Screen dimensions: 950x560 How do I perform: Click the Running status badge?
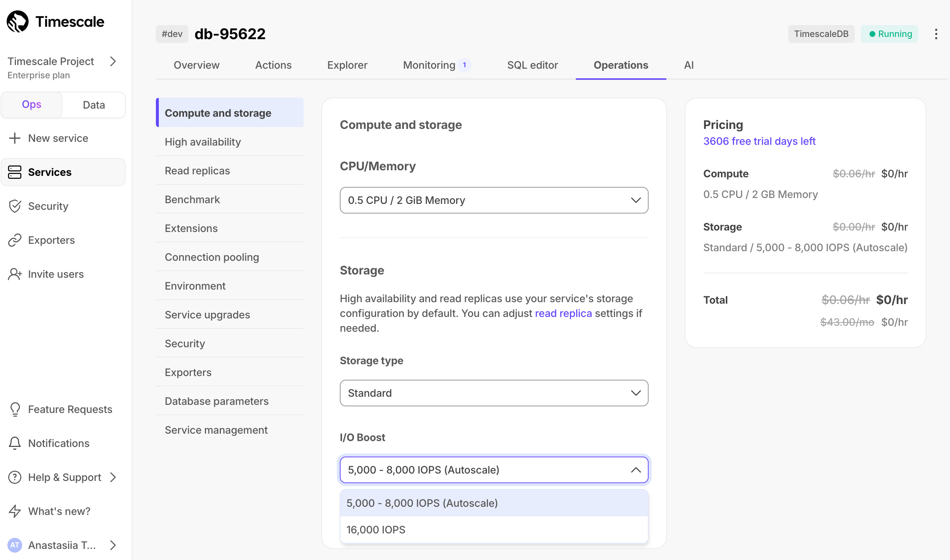pyautogui.click(x=889, y=34)
